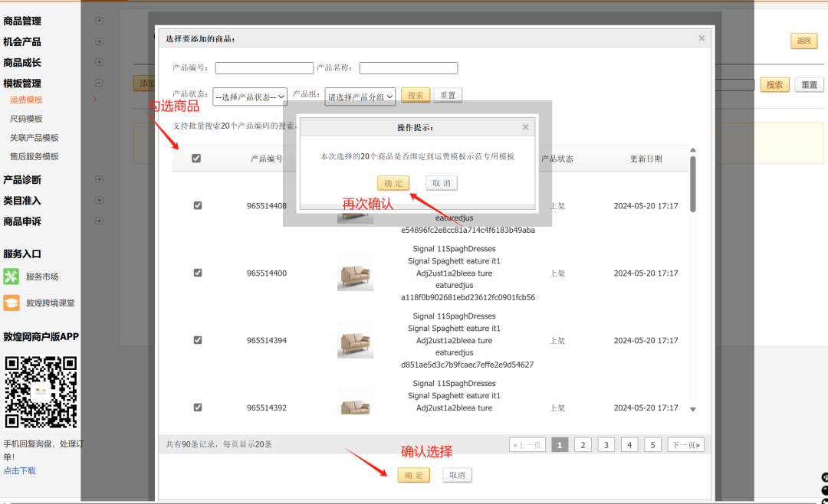Toggle the select-all checkbox in the product list header
This screenshot has width=828, height=504.
pos(196,157)
